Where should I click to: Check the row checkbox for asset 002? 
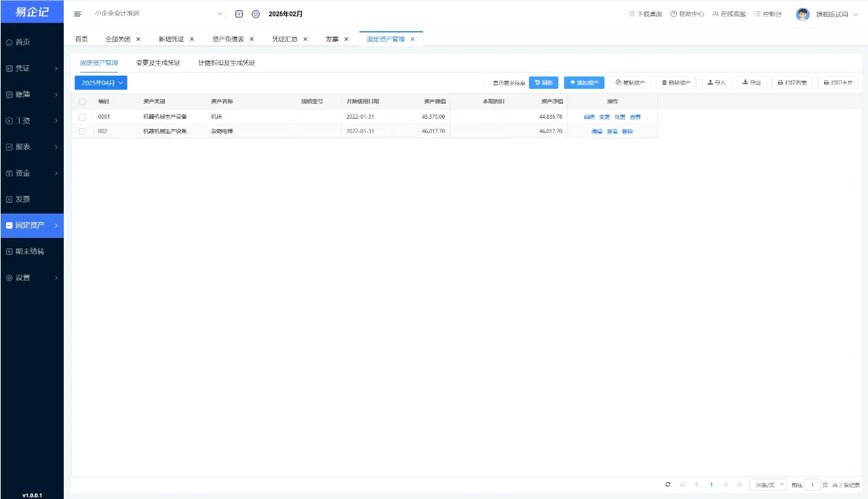82,132
